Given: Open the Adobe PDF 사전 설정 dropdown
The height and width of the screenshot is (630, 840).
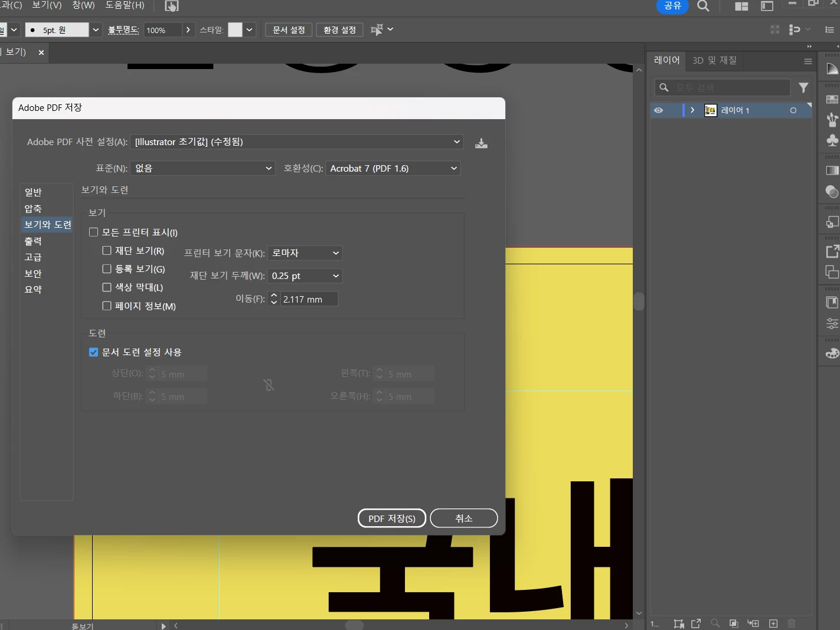Looking at the screenshot, I should 296,142.
